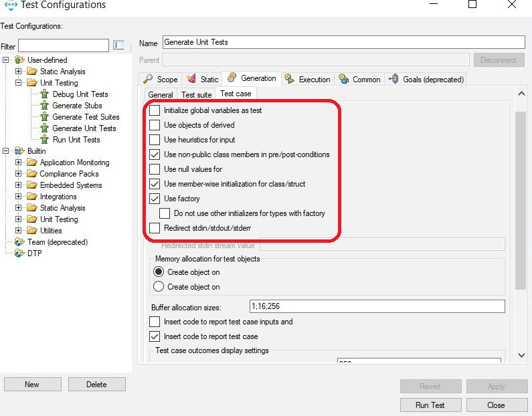This screenshot has width=532, height=416.
Task: Enable Redirect stdin/stdout/stderr checkbox
Action: 155,228
